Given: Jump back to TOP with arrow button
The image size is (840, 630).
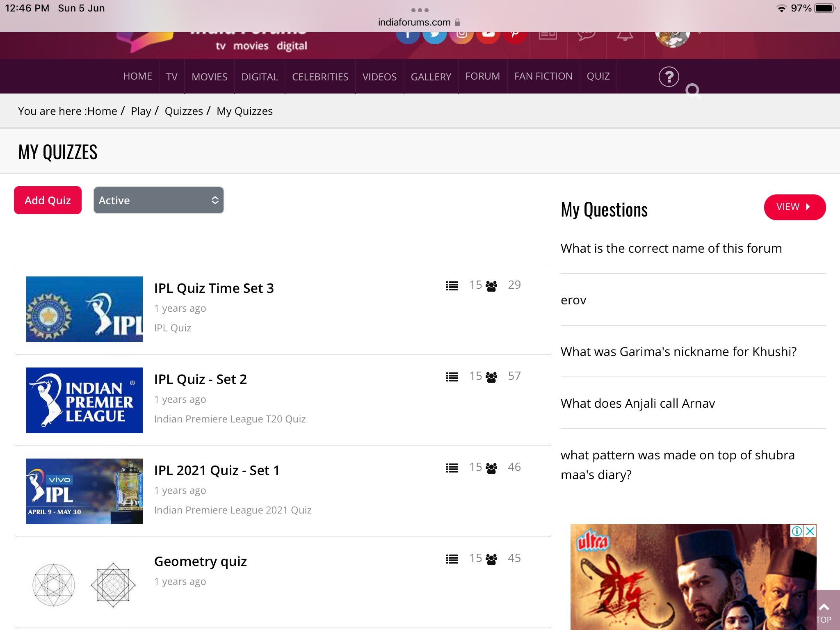Looking at the screenshot, I should tap(824, 610).
